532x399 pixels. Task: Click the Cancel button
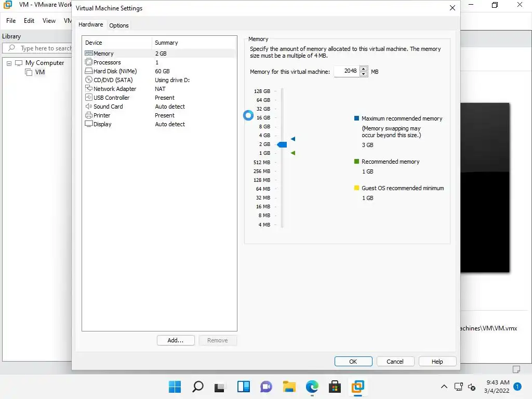coord(395,362)
